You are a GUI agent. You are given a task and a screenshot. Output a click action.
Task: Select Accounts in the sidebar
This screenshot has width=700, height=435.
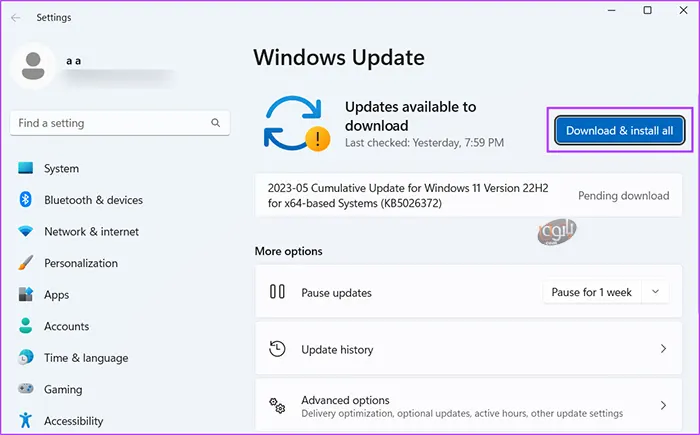coord(67,326)
